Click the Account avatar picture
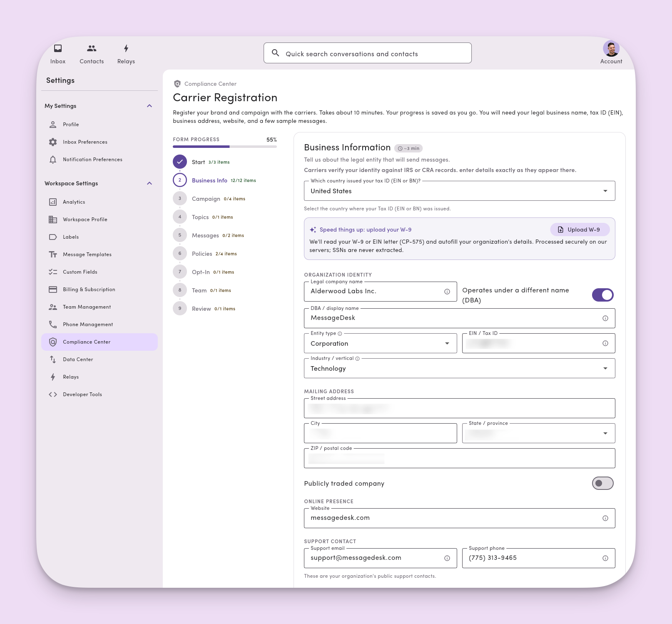Image resolution: width=672 pixels, height=624 pixels. click(x=611, y=49)
